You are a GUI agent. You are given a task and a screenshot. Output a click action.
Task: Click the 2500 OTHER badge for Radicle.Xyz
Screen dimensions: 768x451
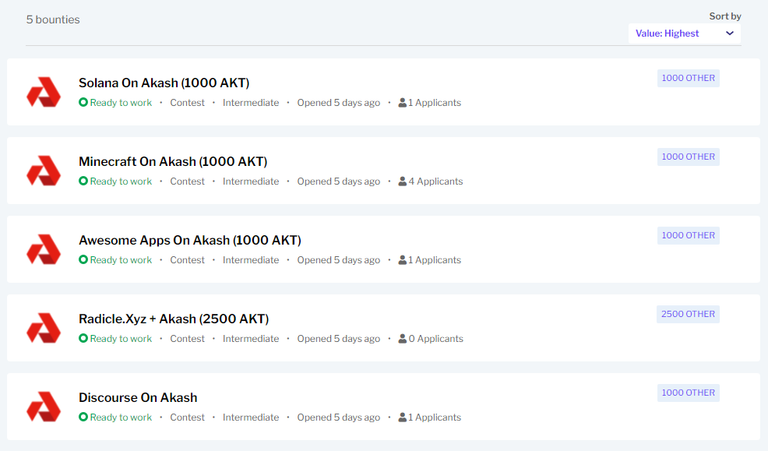pyautogui.click(x=688, y=314)
